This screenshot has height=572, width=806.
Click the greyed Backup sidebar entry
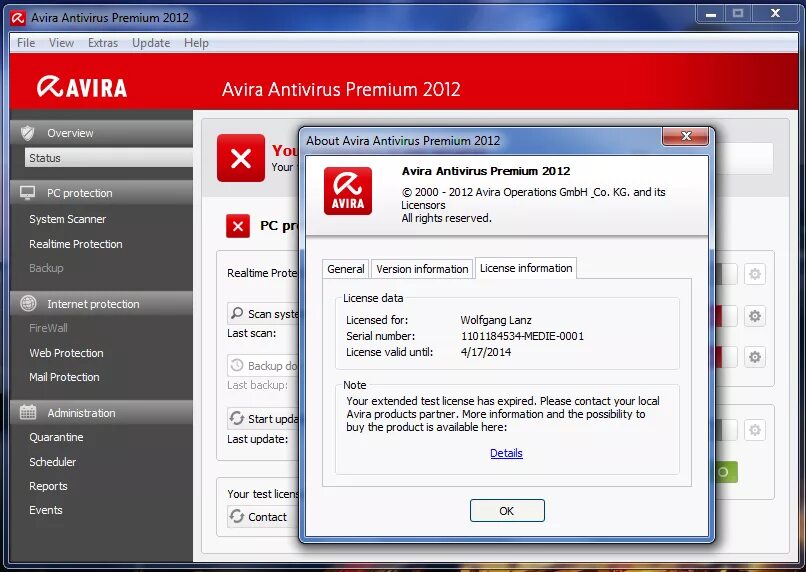tap(46, 268)
